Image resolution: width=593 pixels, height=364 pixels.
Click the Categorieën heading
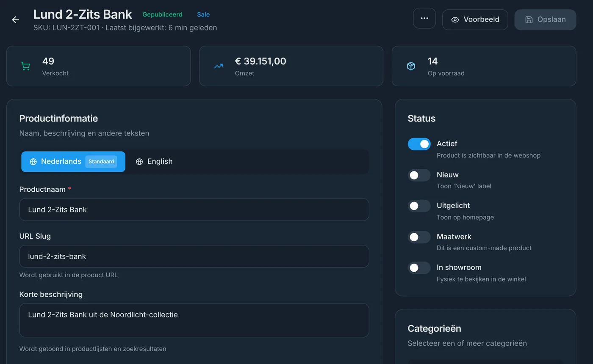[434, 328]
